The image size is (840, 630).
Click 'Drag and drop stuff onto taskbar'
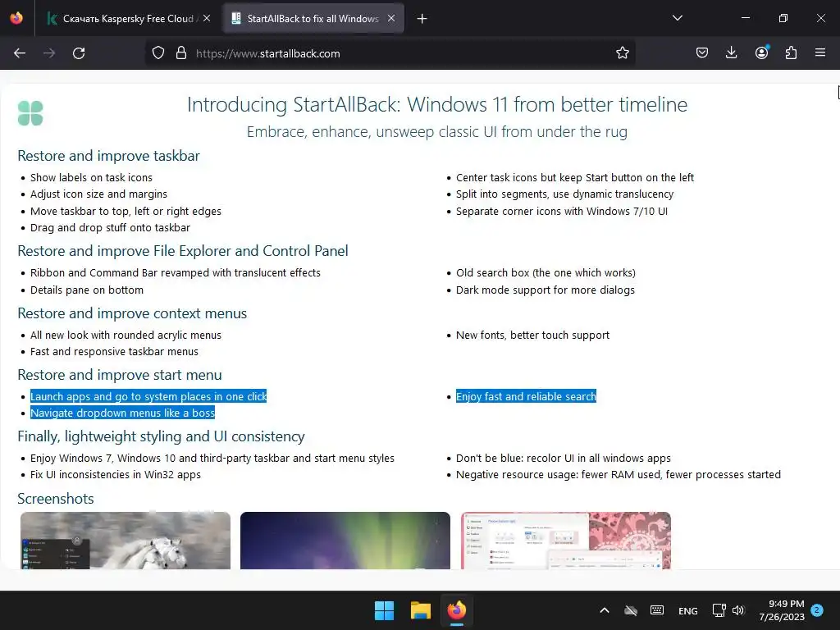point(111,228)
